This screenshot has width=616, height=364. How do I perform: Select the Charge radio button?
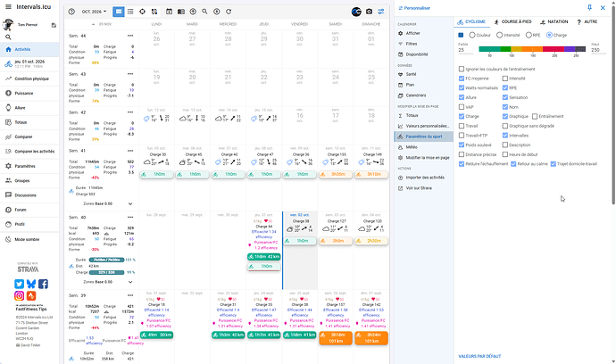(549, 35)
